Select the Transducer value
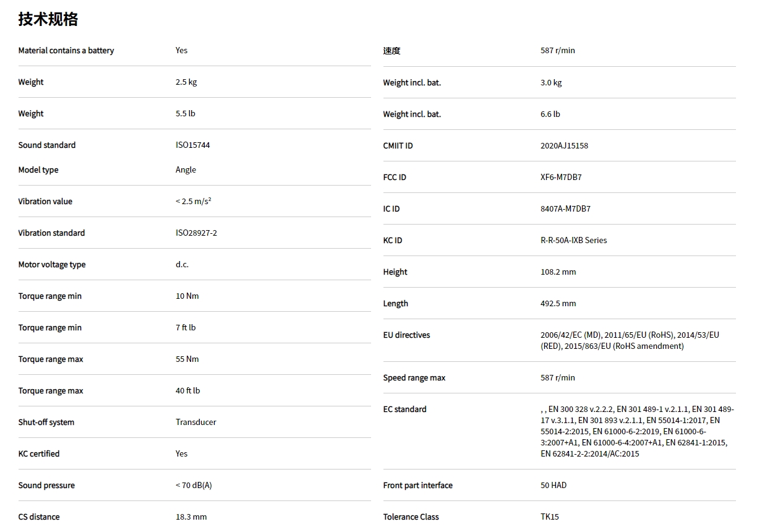The image size is (757, 532). click(x=196, y=423)
